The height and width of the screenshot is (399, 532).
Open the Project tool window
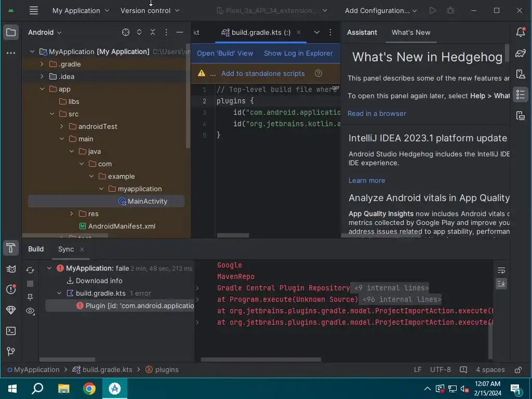11,33
